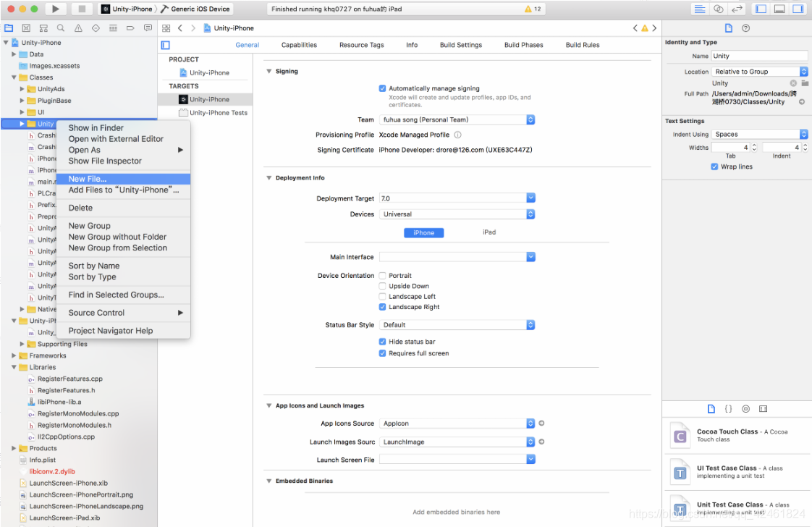Image resolution: width=812 pixels, height=527 pixels.
Task: Show the Quick Help inspector icon
Action: pyautogui.click(x=745, y=28)
